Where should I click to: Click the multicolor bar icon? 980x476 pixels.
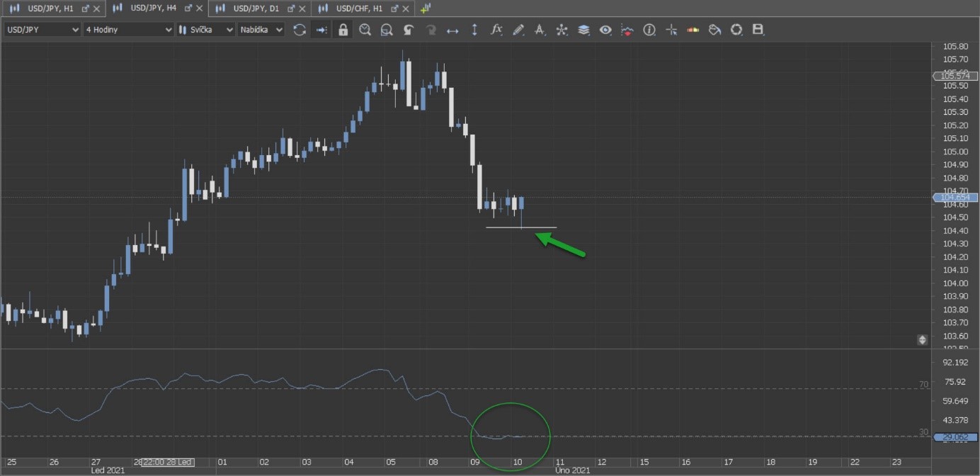pos(693,30)
